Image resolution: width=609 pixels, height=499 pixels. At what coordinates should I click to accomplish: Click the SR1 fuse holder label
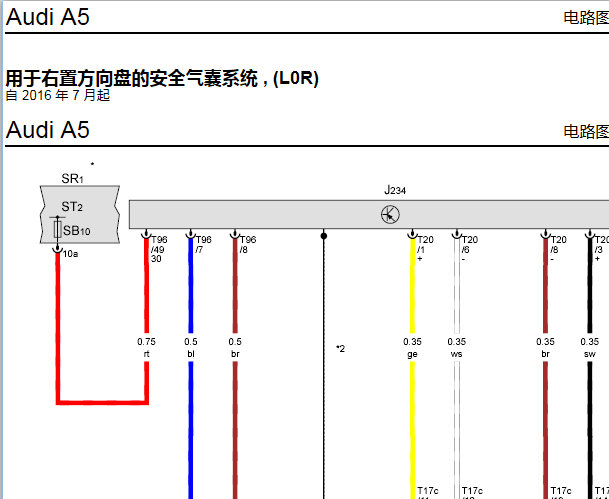pyautogui.click(x=72, y=179)
